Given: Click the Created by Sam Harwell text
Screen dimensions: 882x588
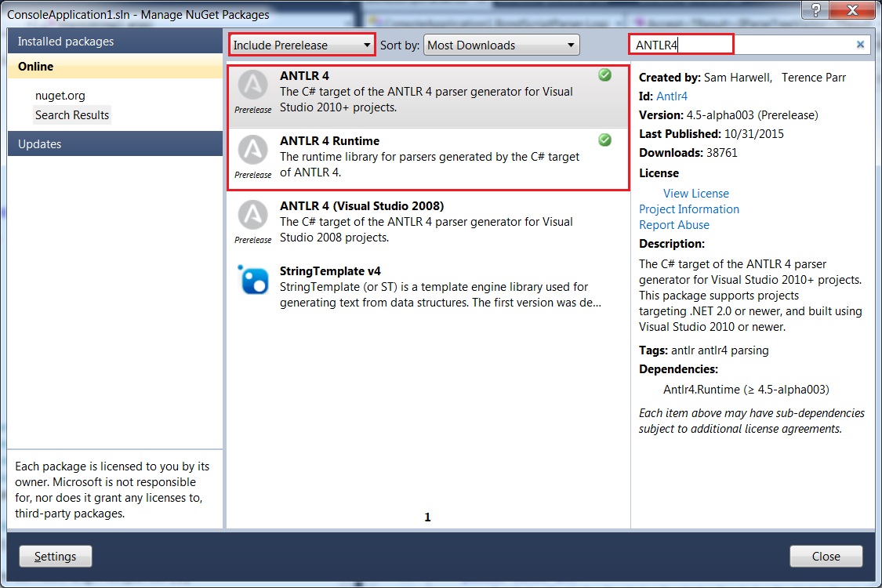Looking at the screenshot, I should (x=705, y=78).
